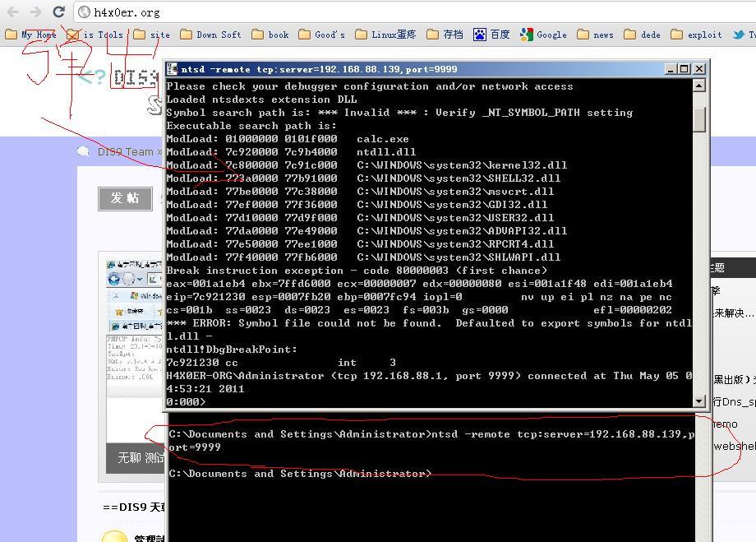756x542 pixels.
Task: Open the 存档 bookmark folder
Action: tap(445, 35)
